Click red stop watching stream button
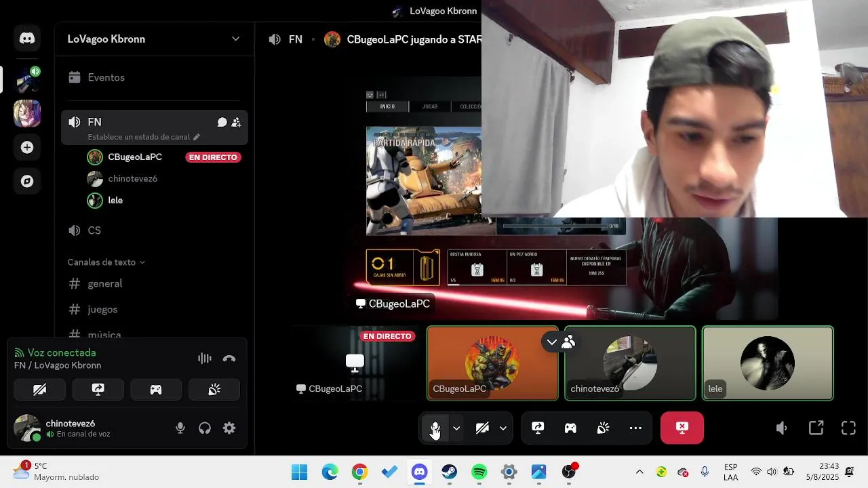This screenshot has height=488, width=868. [682, 428]
